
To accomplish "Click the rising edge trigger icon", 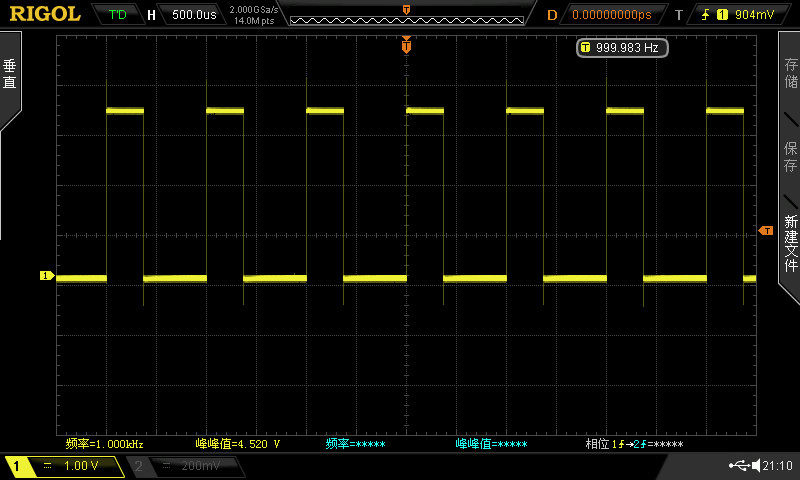I will 705,15.
